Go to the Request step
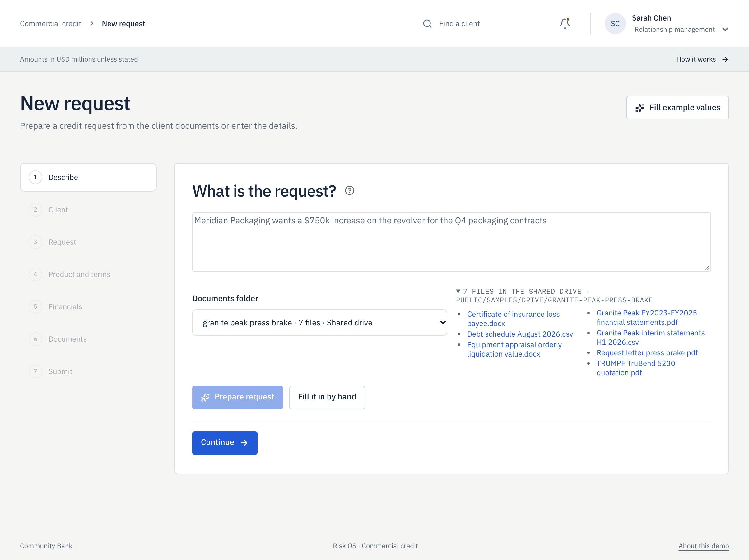The height and width of the screenshot is (560, 749). coord(88,242)
